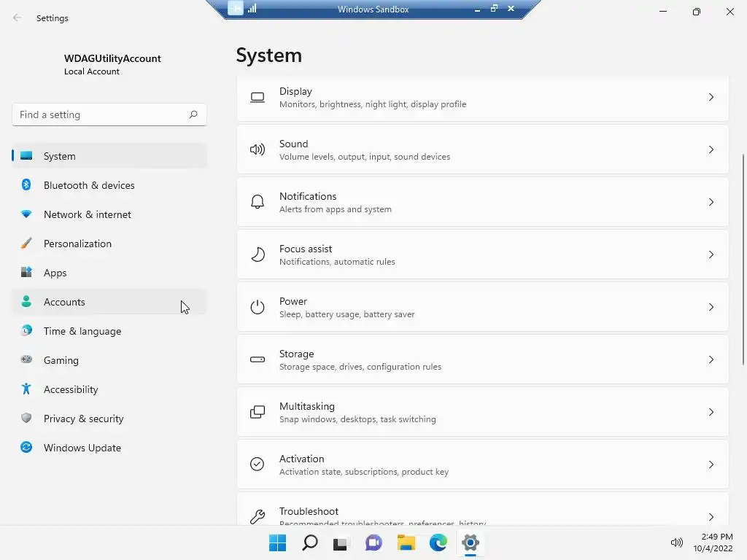Click the WDAGUtilityAccount profile name

(x=112, y=58)
